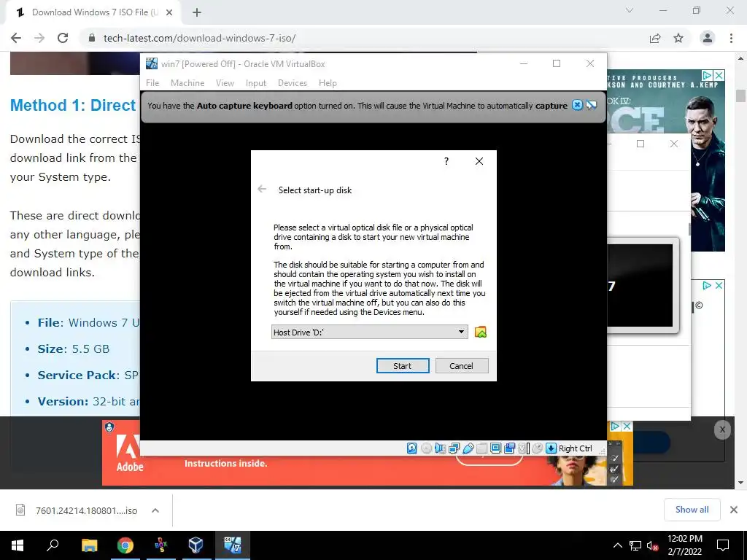Click the Cancel button in the dialog

point(461,366)
